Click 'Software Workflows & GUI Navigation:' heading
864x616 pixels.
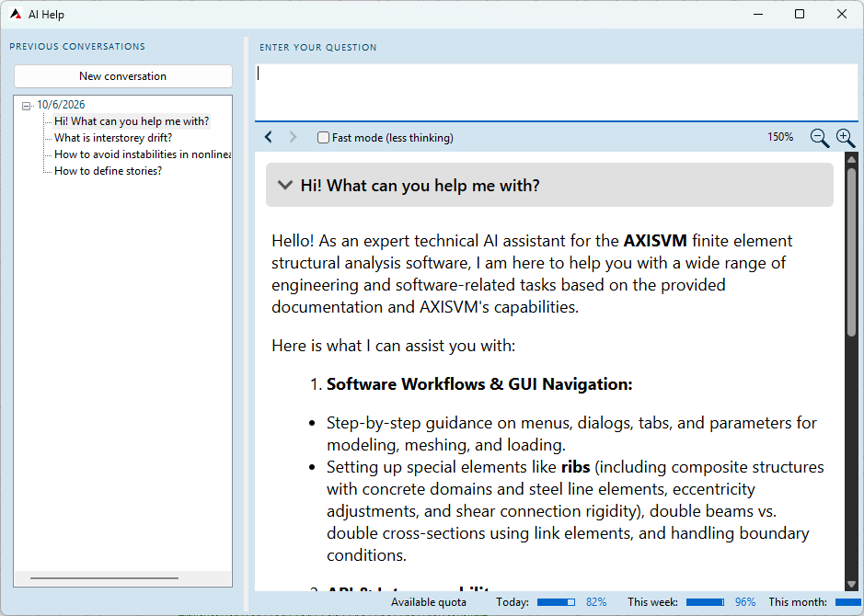coord(479,383)
